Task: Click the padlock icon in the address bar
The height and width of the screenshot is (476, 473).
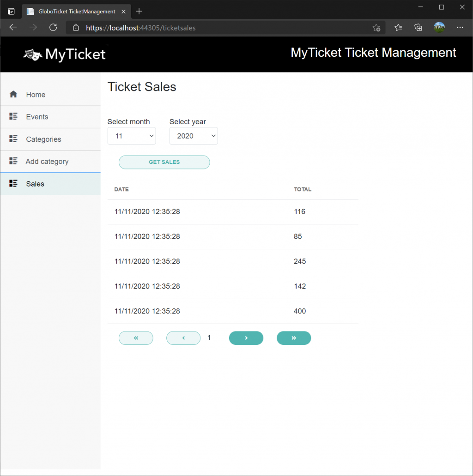Action: click(x=75, y=27)
